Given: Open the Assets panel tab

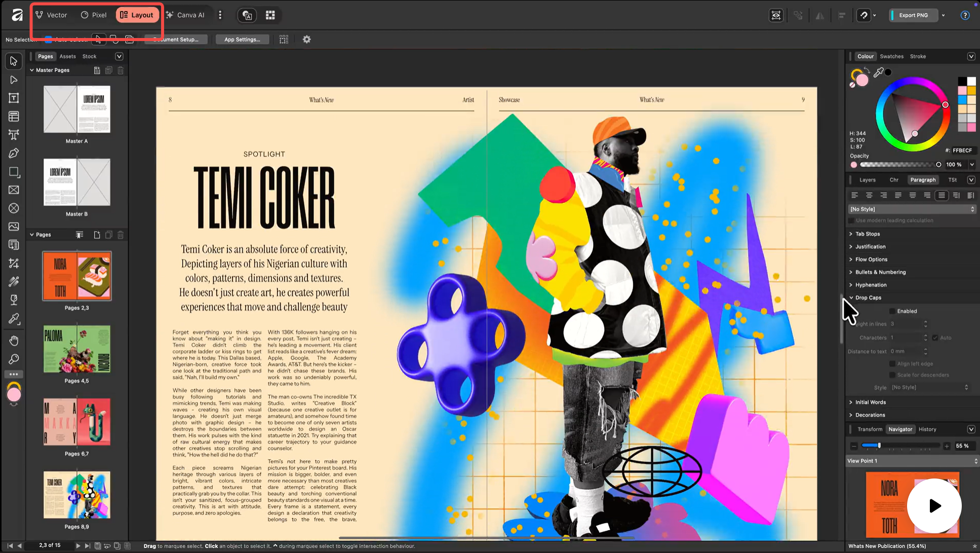Looking at the screenshot, I should 67,56.
